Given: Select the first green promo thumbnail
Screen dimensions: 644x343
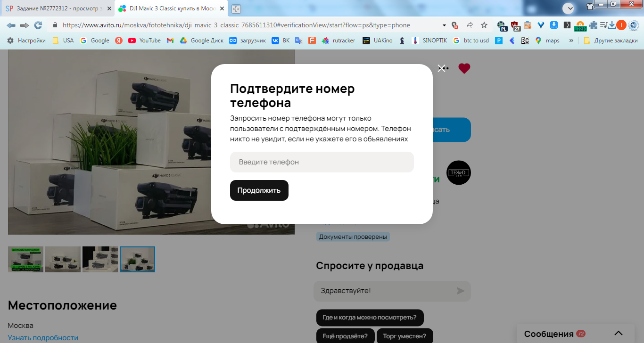Looking at the screenshot, I should click(25, 259).
